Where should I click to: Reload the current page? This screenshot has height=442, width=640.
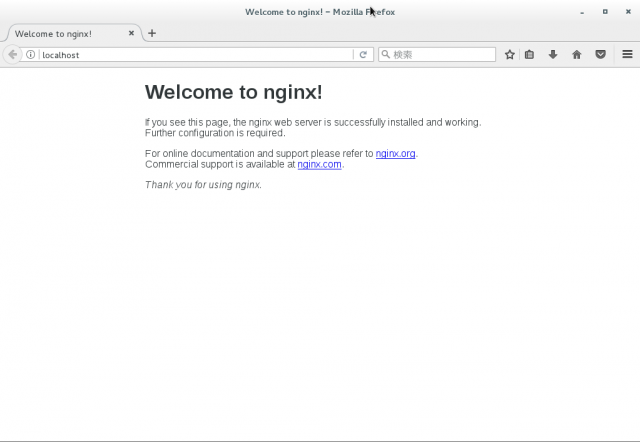click(x=363, y=55)
